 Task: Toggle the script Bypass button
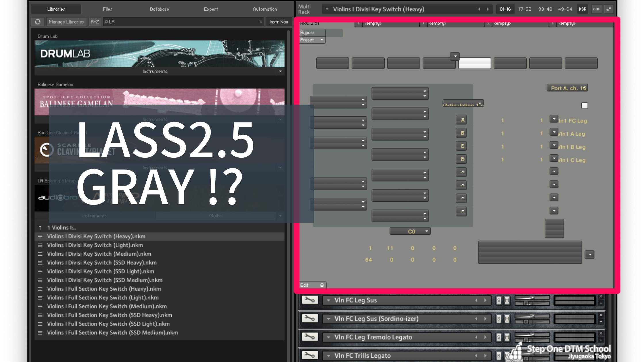312,32
